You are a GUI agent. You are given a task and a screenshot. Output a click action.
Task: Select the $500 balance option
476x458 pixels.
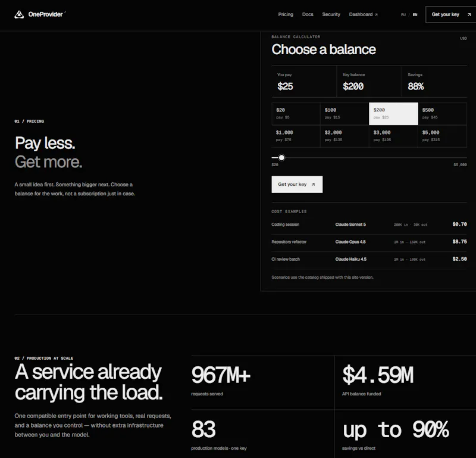(442, 114)
